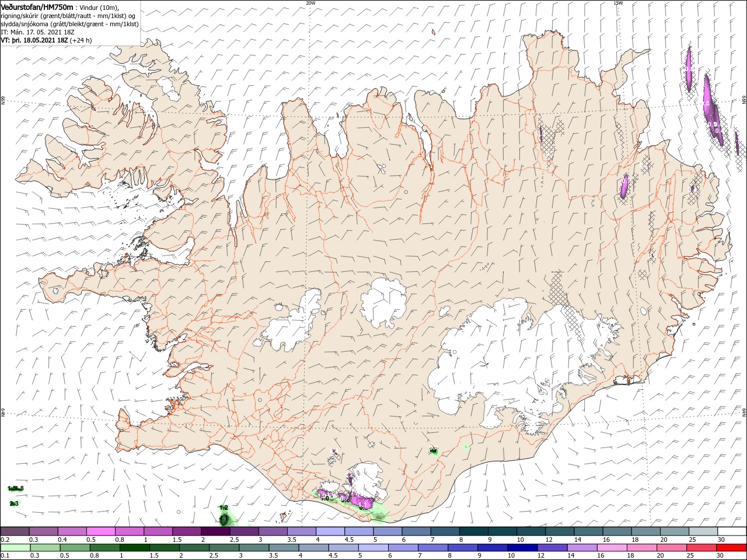This screenshot has width=747, height=560.
Task: Pick the lower legend swatch between 0.1 and 0.3
Action: coord(15,548)
